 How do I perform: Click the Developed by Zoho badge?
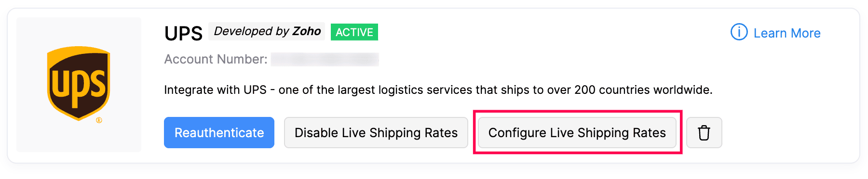coord(267,31)
